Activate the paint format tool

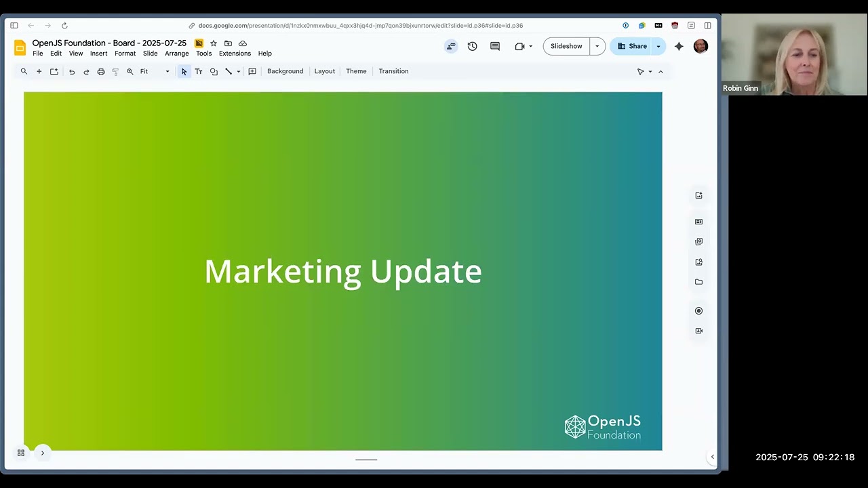[115, 71]
